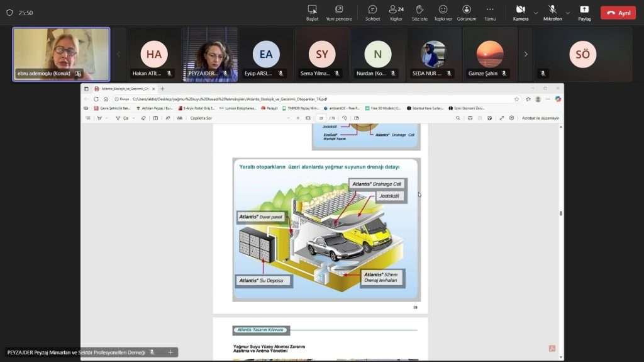The height and width of the screenshot is (362, 644).
Task: Click Acrobat ile düzenleyin button
Action: pos(540,118)
